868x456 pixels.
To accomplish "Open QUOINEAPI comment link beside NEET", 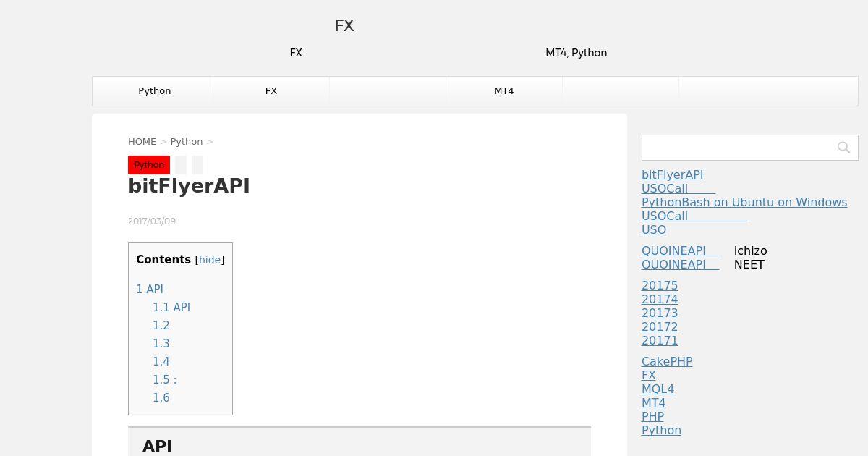I will tap(680, 265).
